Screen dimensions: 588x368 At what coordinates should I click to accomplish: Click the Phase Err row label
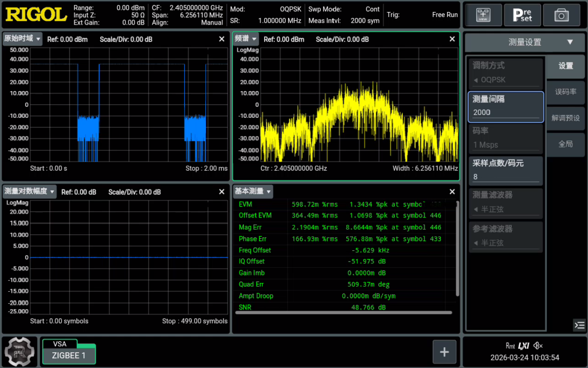click(x=253, y=239)
